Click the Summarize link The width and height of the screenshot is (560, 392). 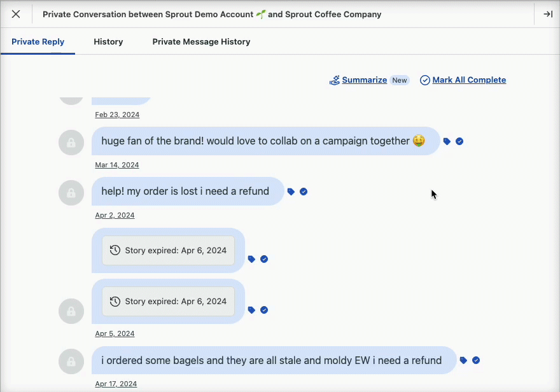pos(364,80)
